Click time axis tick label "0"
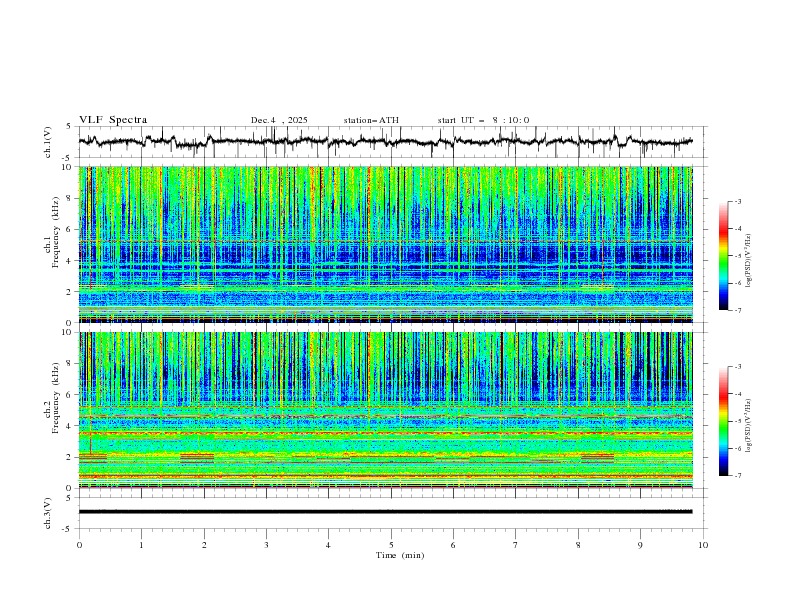 79,545
